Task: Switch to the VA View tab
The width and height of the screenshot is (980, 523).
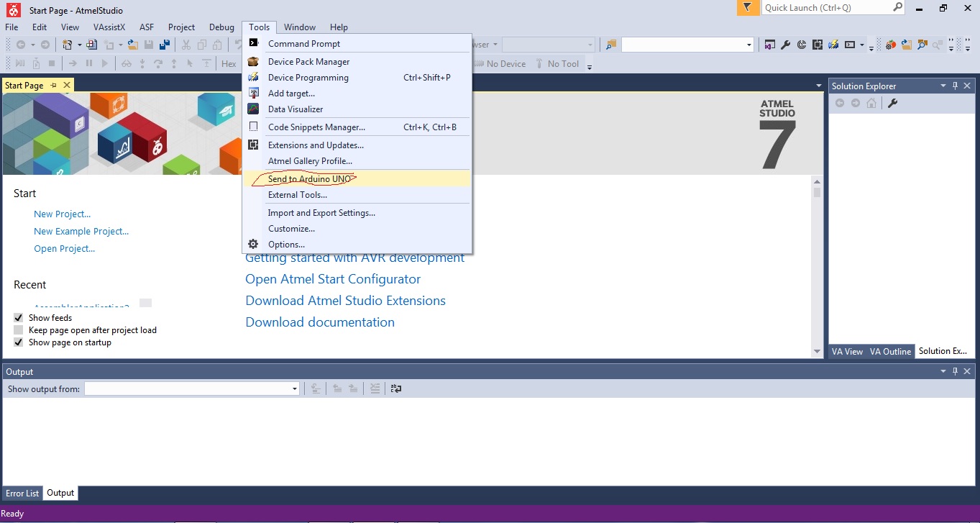Action: [847, 352]
